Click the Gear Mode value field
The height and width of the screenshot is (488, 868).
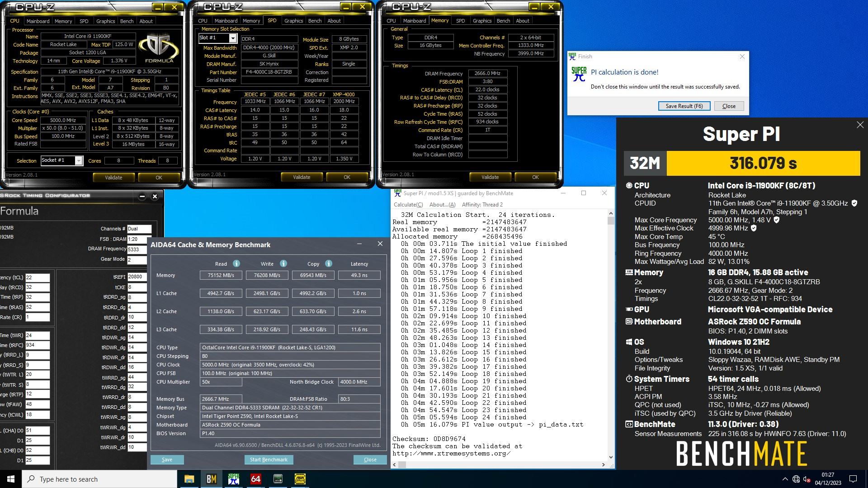pyautogui.click(x=137, y=259)
